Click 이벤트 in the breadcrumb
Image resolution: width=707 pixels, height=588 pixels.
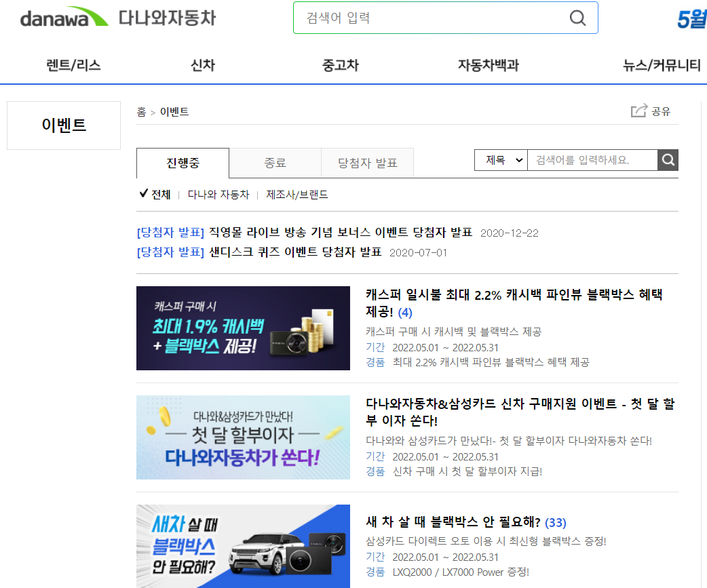pyautogui.click(x=174, y=112)
